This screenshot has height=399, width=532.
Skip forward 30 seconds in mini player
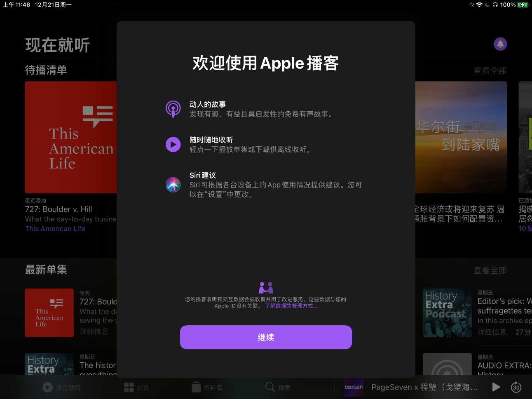(x=516, y=387)
